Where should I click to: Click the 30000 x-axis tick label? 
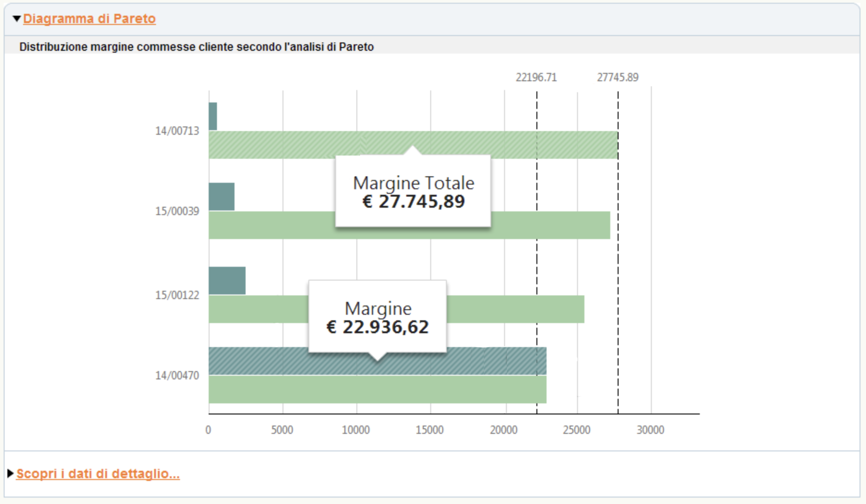650,430
